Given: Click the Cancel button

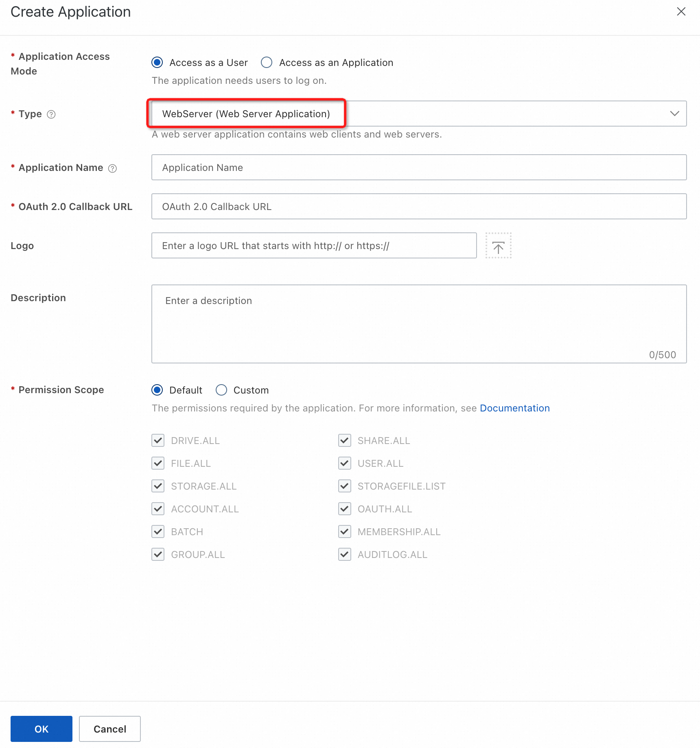Looking at the screenshot, I should point(110,729).
